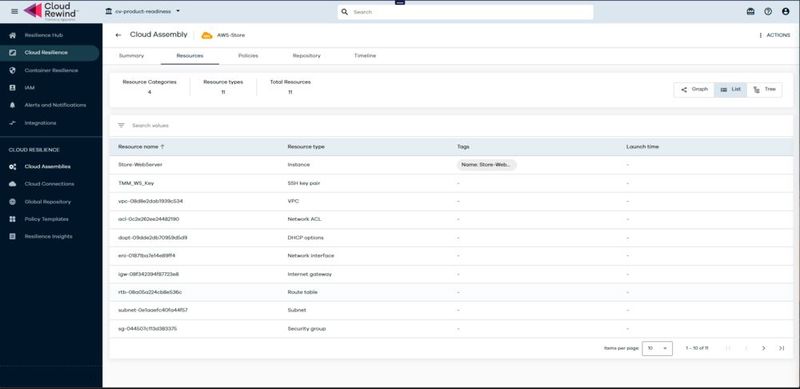The width and height of the screenshot is (800, 389).
Task: Click the Policy Templates grid icon
Action: click(x=13, y=219)
